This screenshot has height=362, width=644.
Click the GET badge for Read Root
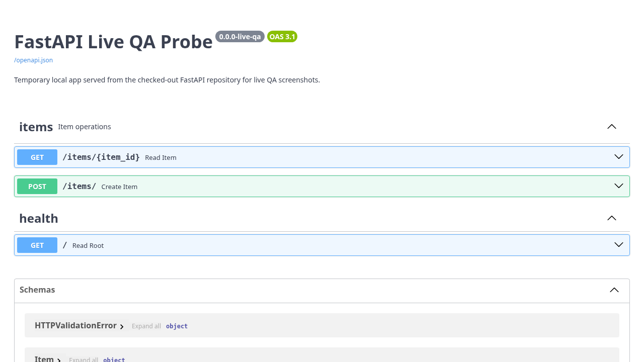[x=37, y=245]
